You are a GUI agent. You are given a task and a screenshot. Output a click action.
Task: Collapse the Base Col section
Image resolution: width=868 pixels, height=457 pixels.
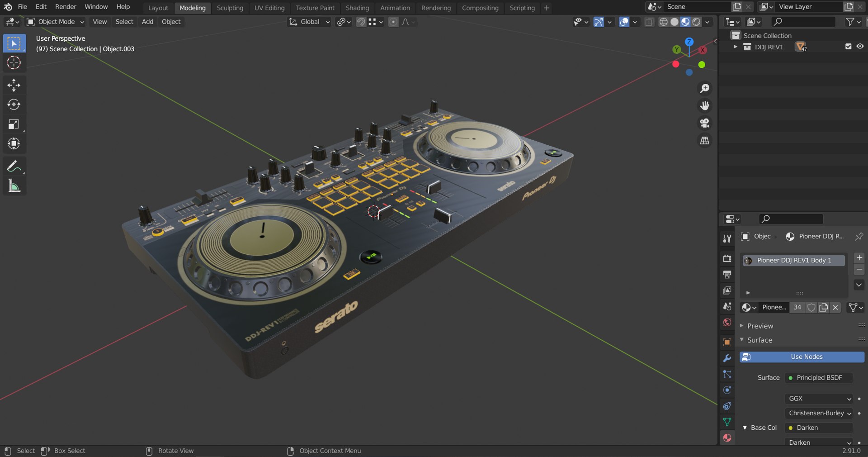point(745,428)
